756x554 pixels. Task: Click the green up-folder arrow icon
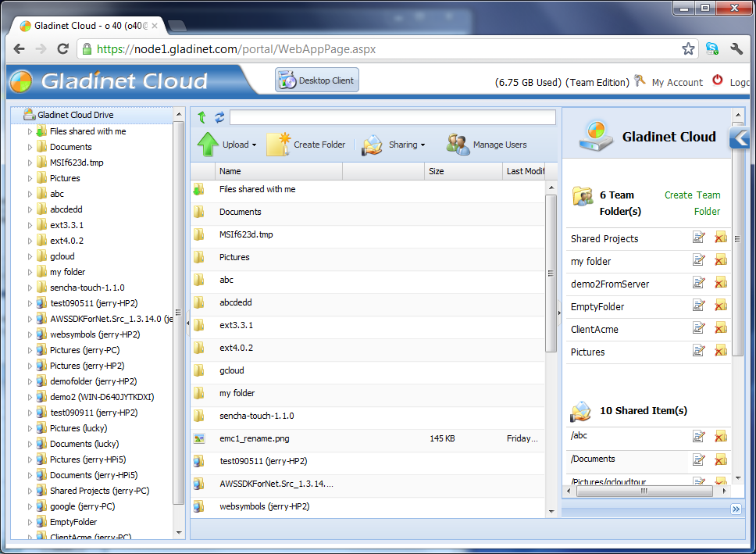202,117
